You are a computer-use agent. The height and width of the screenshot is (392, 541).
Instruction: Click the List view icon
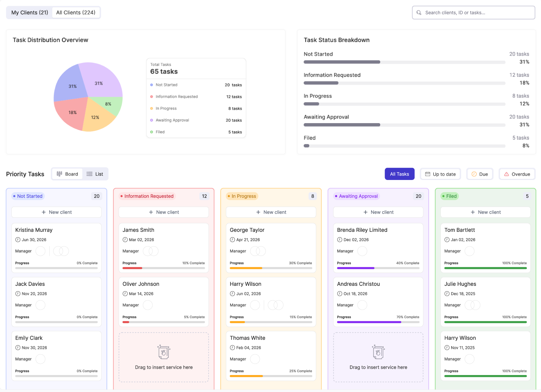pos(89,174)
